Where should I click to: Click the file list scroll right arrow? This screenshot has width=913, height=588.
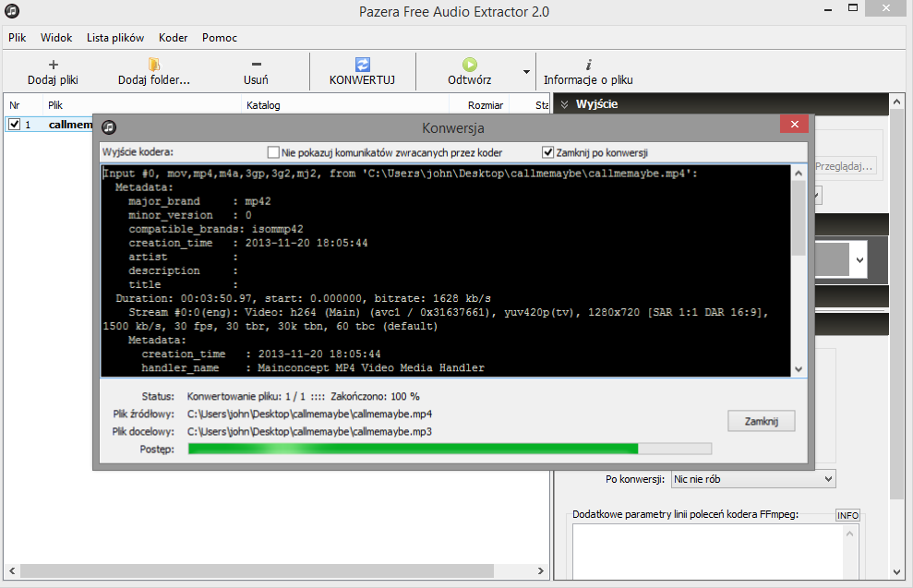541,570
